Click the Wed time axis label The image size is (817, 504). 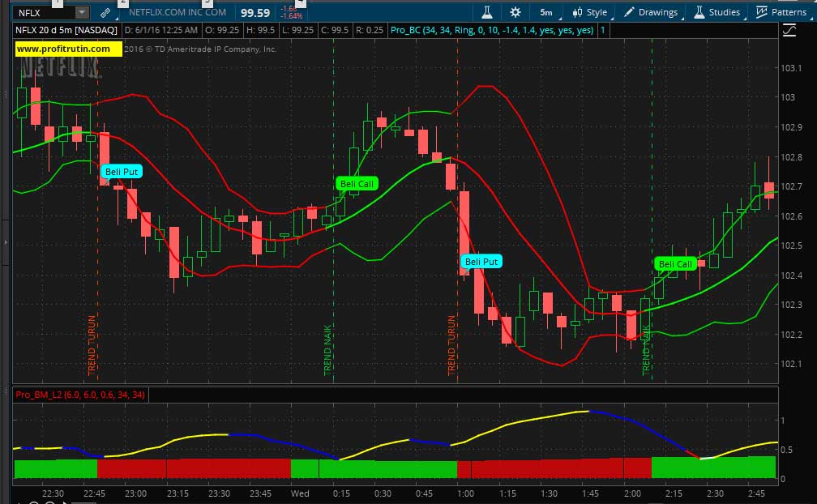tap(300, 493)
